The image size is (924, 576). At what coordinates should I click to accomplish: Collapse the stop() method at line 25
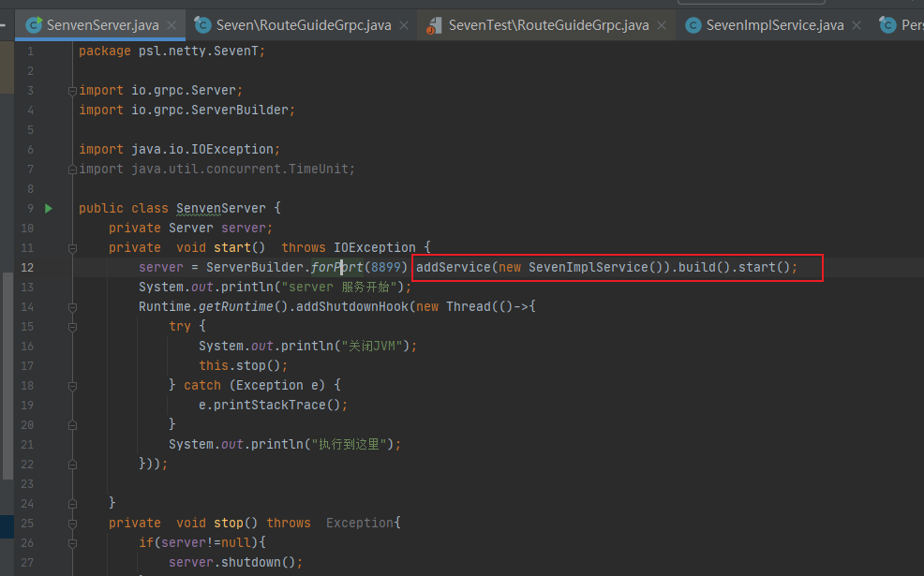click(72, 524)
